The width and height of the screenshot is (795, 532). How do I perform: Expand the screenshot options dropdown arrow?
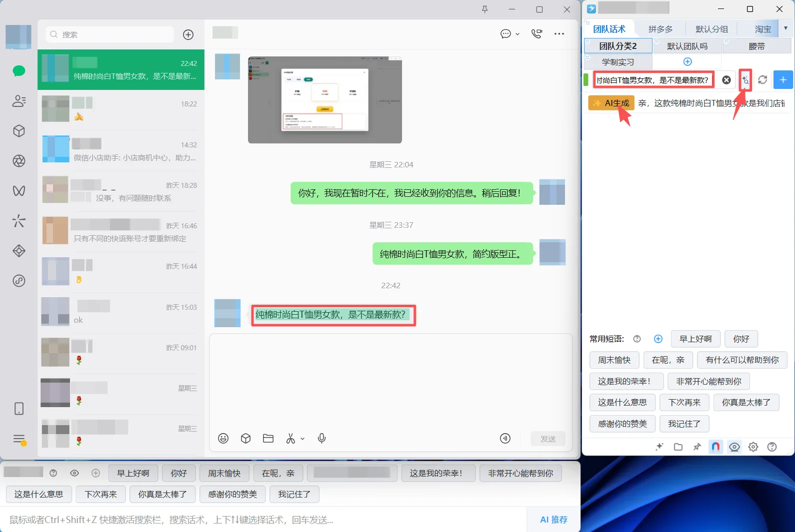(x=302, y=439)
